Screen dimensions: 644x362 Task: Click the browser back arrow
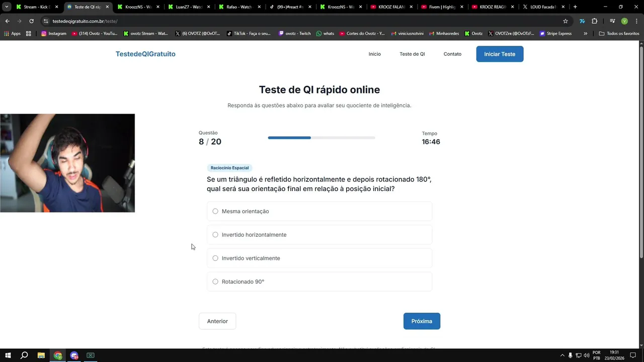pyautogui.click(x=7, y=21)
